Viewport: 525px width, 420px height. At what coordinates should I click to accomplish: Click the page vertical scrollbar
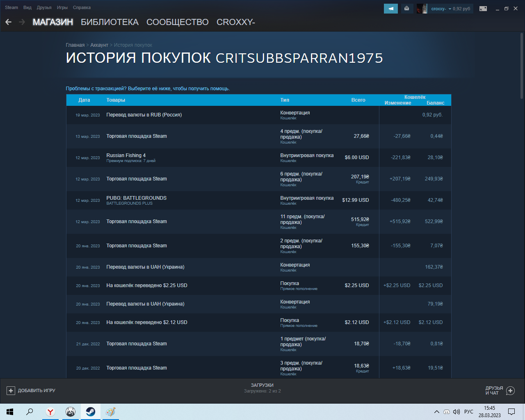[x=522, y=66]
